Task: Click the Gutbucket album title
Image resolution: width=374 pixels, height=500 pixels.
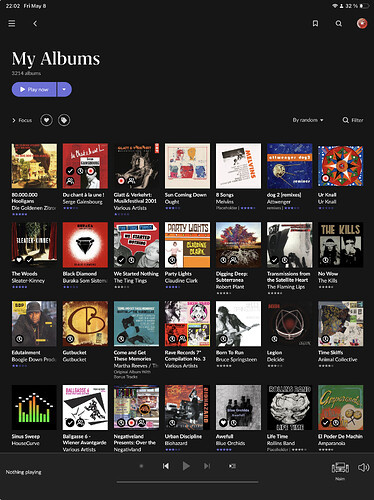Action: [74, 352]
